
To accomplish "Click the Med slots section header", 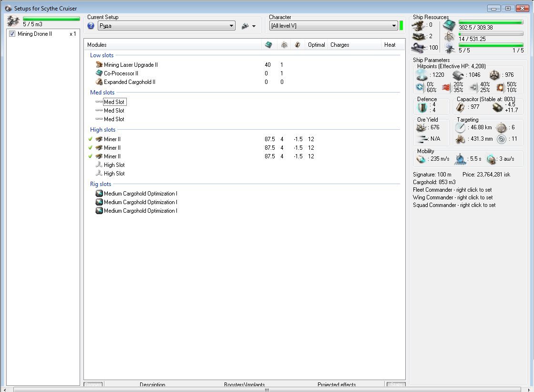I will pyautogui.click(x=102, y=93).
